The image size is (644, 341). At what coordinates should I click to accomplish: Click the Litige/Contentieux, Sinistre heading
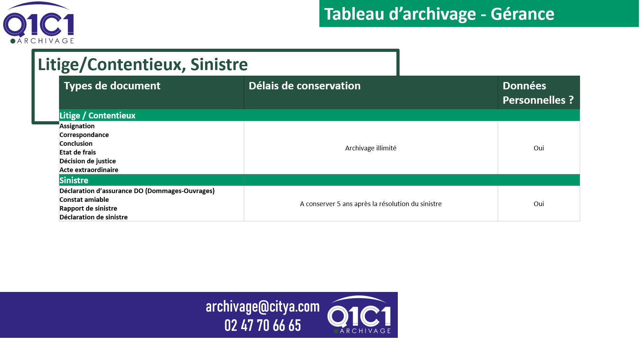[143, 64]
